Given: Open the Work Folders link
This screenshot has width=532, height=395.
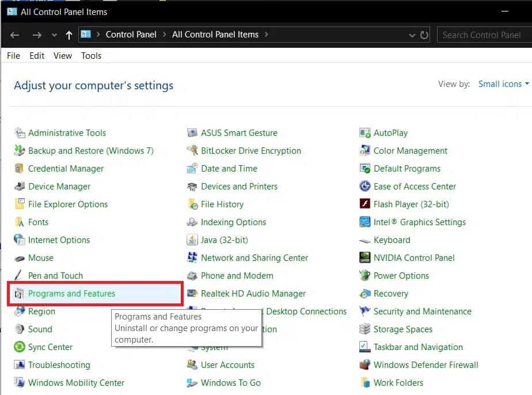Looking at the screenshot, I should [398, 382].
